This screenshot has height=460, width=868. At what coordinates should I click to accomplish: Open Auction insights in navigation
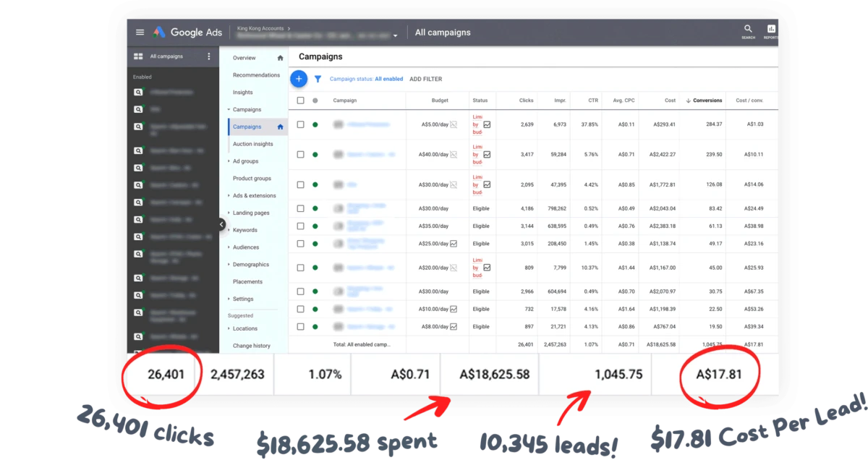coord(253,144)
